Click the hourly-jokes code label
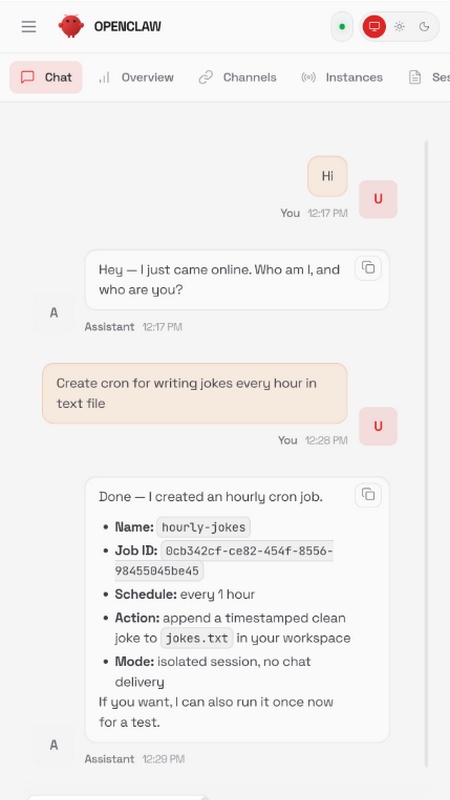 coord(204,527)
